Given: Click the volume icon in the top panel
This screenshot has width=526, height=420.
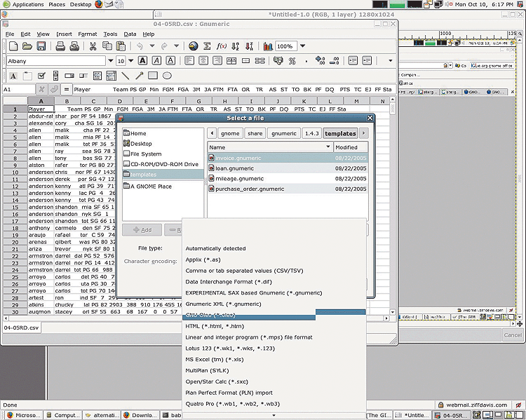Looking at the screenshot, I should [448, 4].
